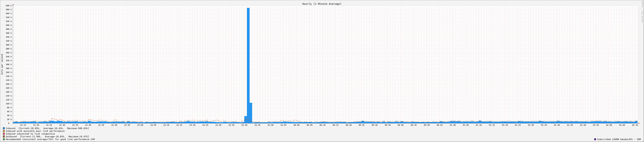Click the Inbound subjected to link congestion label
Viewport: 644px width, 142px height.
30,134
